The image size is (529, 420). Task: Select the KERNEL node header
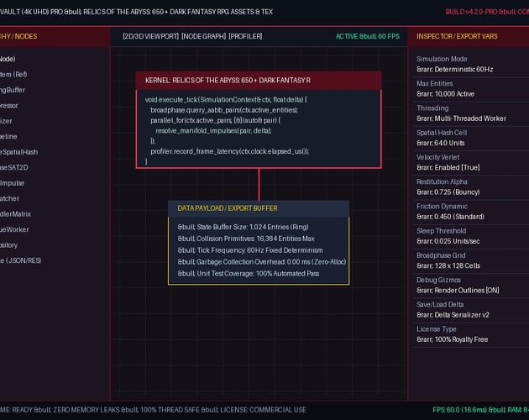point(259,81)
